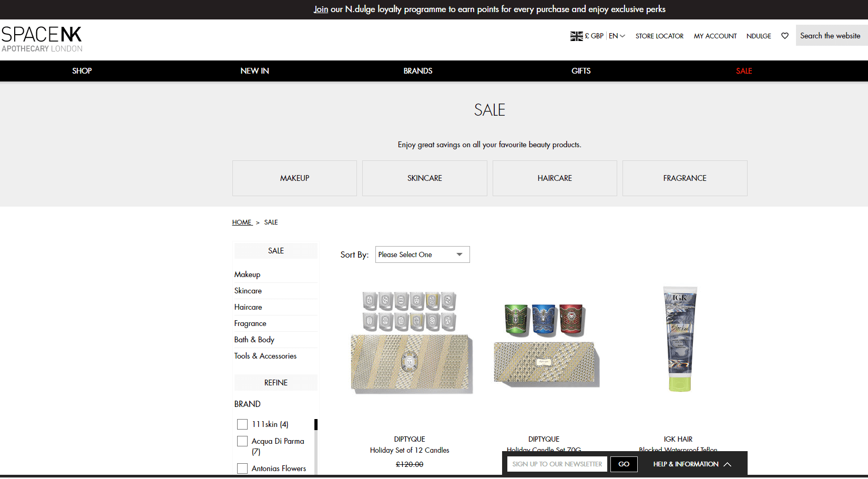The image size is (868, 479).
Task: Open the NEW IN menu
Action: coord(254,71)
